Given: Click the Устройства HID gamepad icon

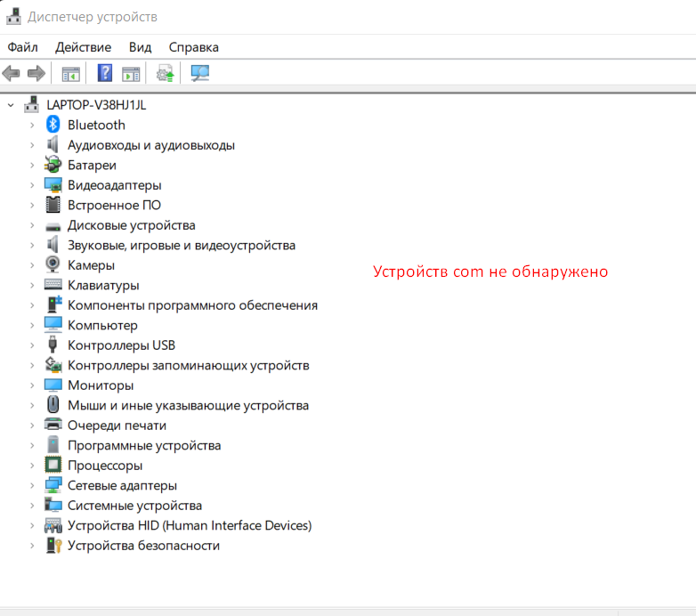Looking at the screenshot, I should [x=53, y=525].
